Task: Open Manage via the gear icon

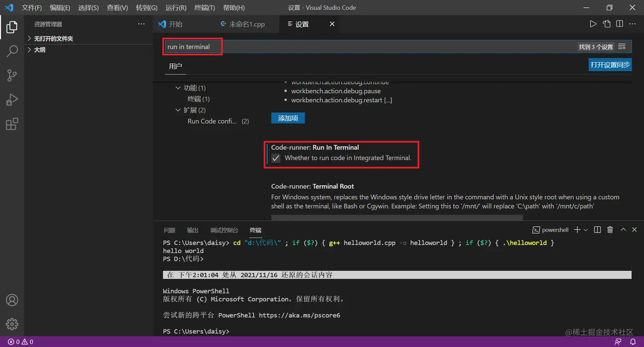Action: click(x=12, y=324)
